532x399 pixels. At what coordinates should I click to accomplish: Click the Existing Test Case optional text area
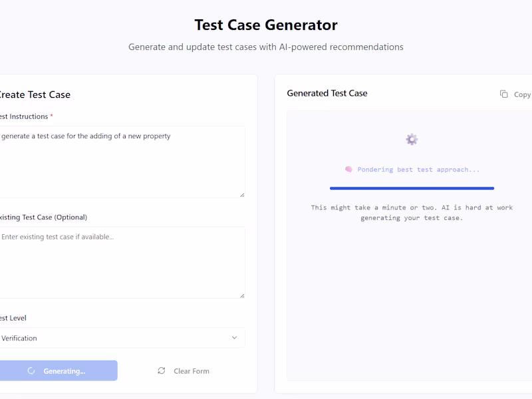coord(123,261)
